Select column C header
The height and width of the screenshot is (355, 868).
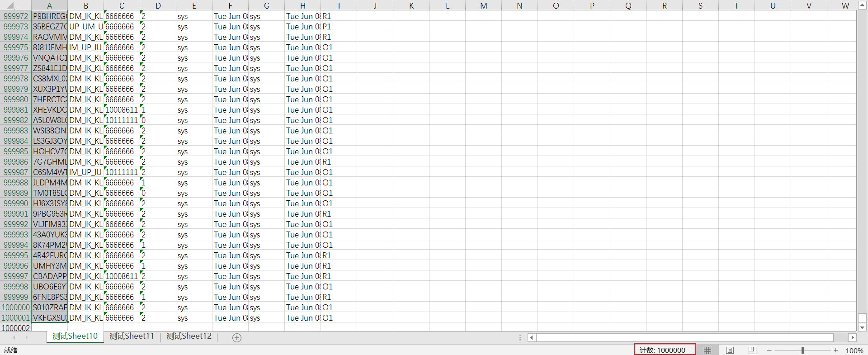point(122,5)
